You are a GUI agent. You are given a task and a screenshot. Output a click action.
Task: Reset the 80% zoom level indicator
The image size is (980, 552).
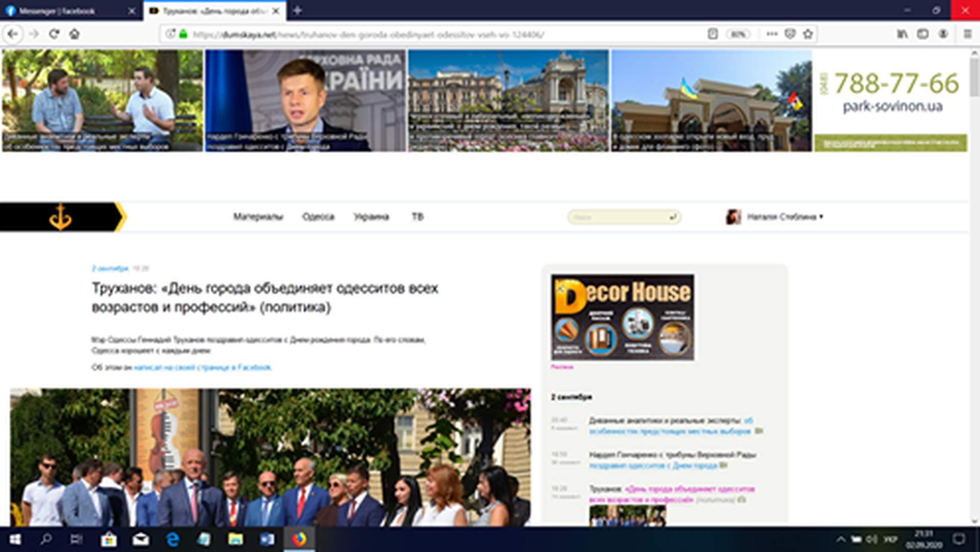pyautogui.click(x=738, y=34)
